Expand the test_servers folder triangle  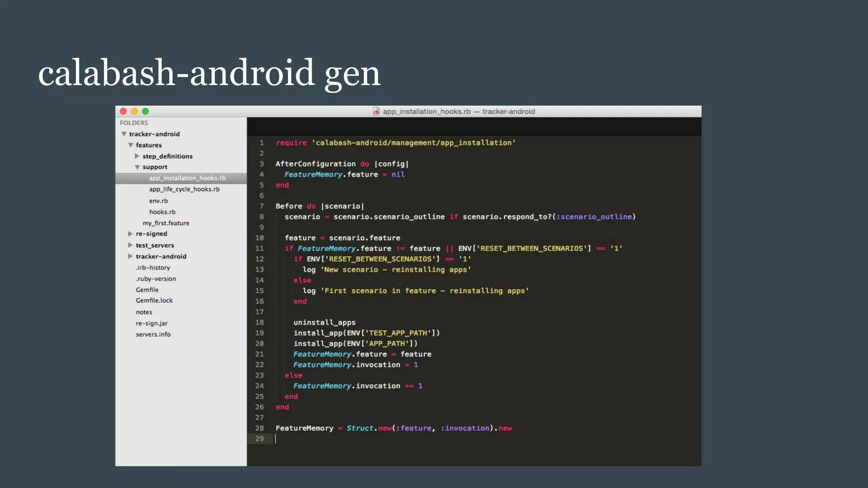(130, 245)
